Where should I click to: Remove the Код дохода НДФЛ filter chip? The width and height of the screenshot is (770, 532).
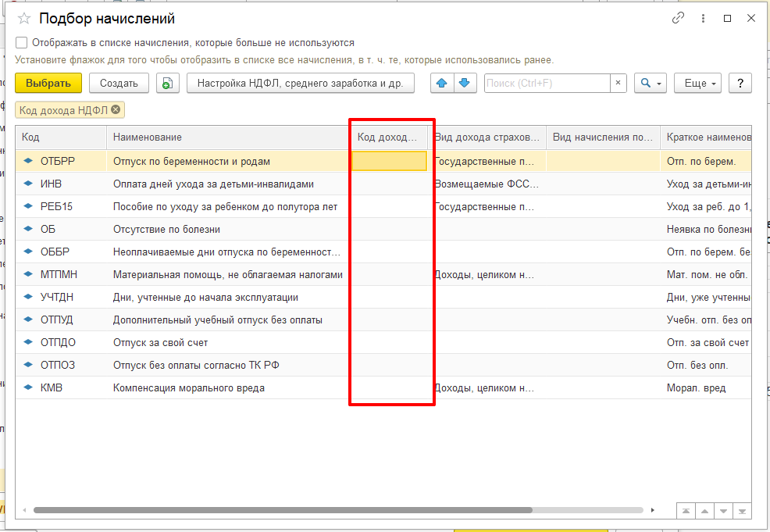click(116, 110)
